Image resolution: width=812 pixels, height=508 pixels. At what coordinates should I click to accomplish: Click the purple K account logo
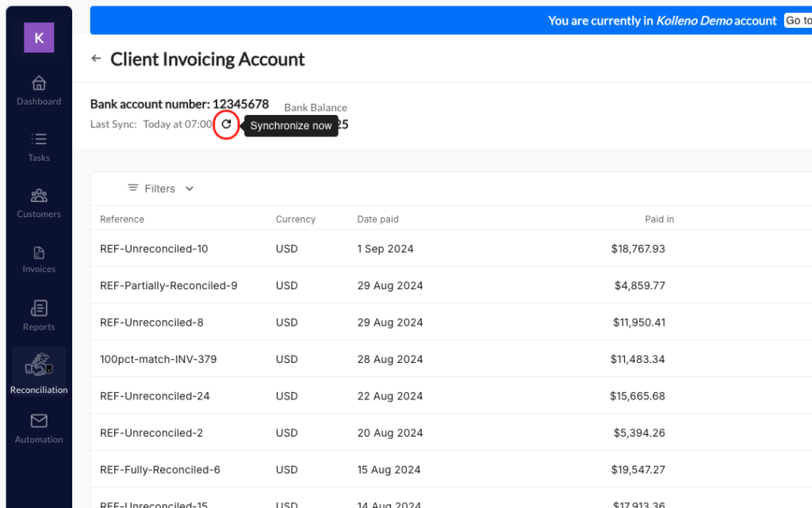[39, 37]
